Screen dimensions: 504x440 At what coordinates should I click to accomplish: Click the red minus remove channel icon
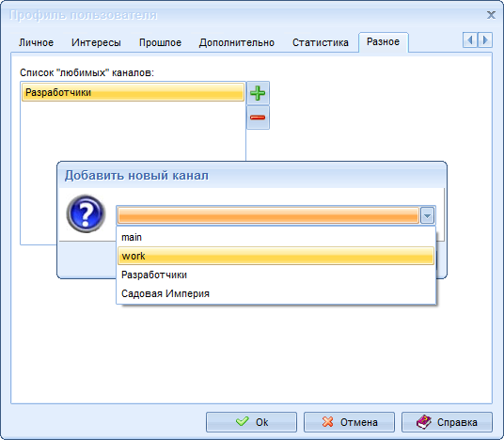click(258, 118)
